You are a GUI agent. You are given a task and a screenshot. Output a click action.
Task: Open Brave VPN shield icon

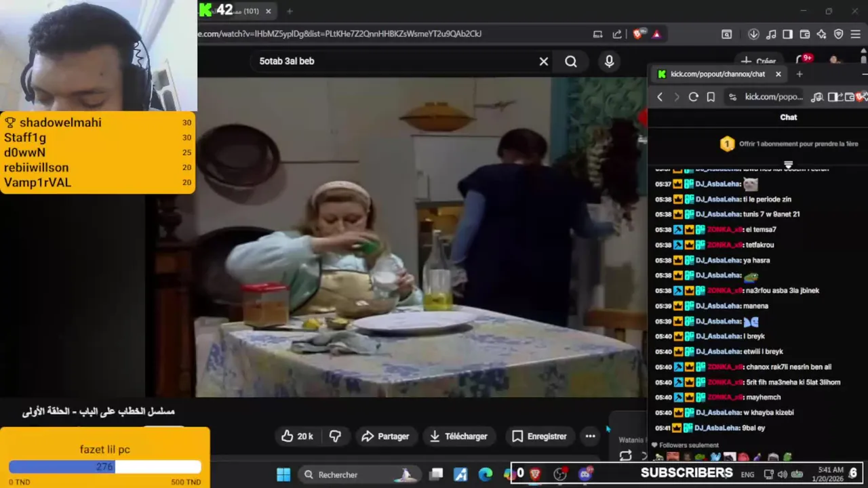click(x=838, y=34)
